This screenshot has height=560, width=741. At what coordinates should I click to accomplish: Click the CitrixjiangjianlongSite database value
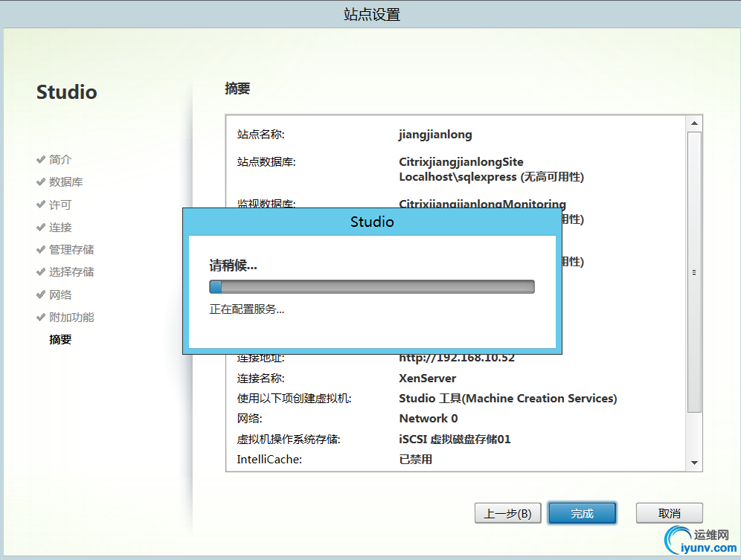point(461,162)
